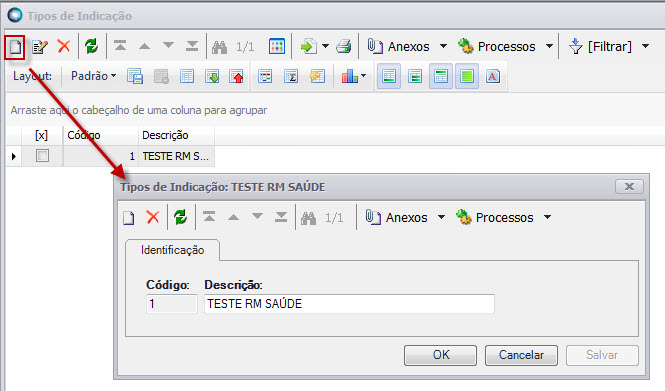Go to previous record in main toolbar
Viewport: 665px width, 391px height.
click(x=144, y=46)
